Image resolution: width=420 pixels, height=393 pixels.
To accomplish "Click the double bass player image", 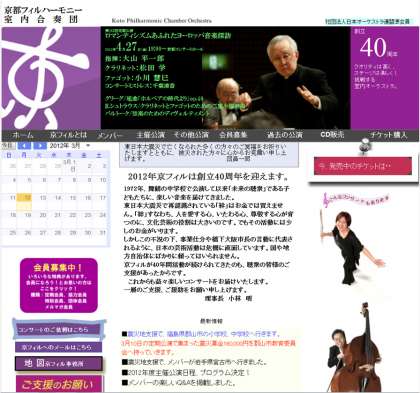I will pyautogui.click(x=354, y=348).
